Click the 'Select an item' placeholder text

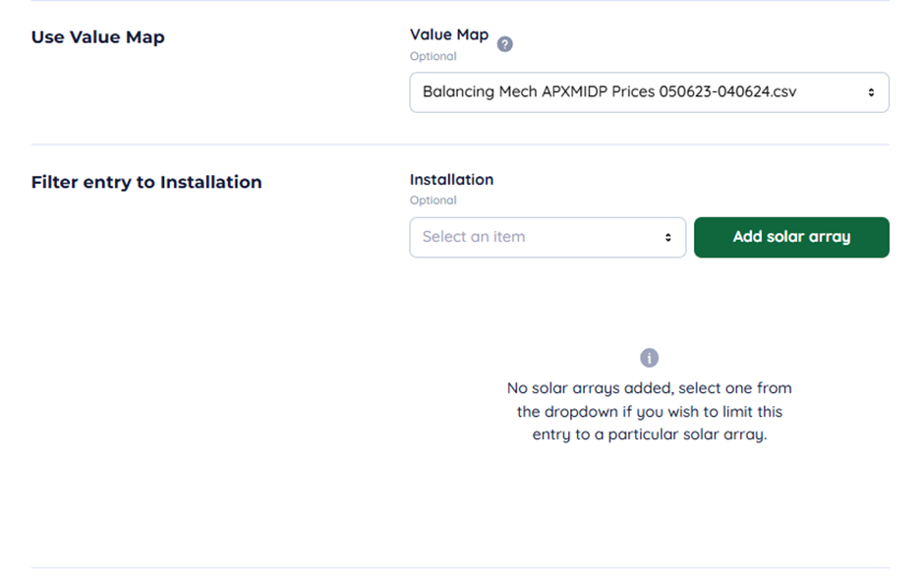click(474, 237)
